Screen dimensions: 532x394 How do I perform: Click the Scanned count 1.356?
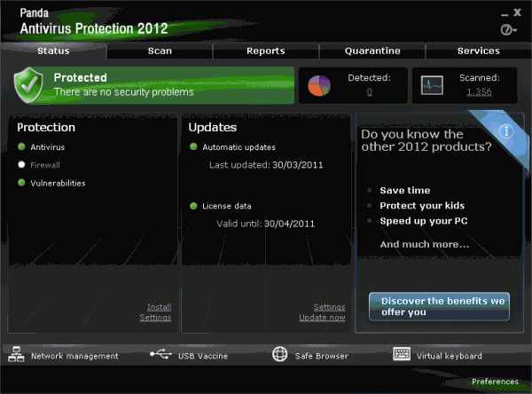click(x=479, y=91)
